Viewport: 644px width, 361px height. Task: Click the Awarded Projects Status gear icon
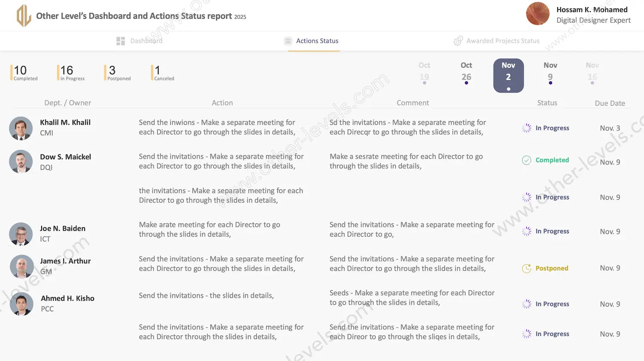click(x=458, y=41)
